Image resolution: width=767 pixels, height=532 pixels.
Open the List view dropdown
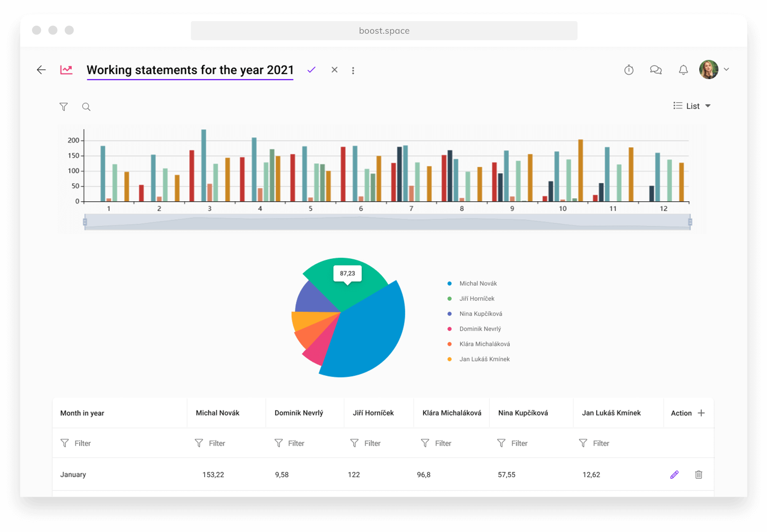click(692, 106)
